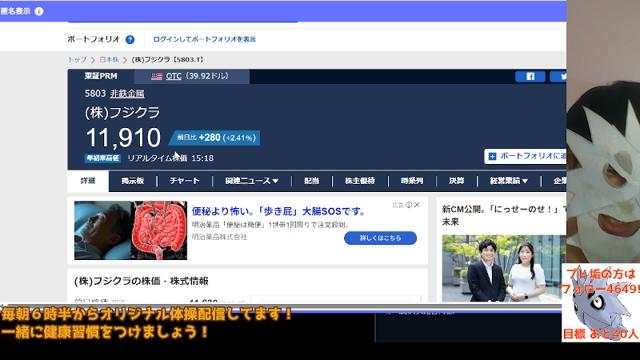Image resolution: width=640 pixels, height=360 pixels.
Task: Click the (株)フジクラ company name heading
Action: [x=122, y=113]
